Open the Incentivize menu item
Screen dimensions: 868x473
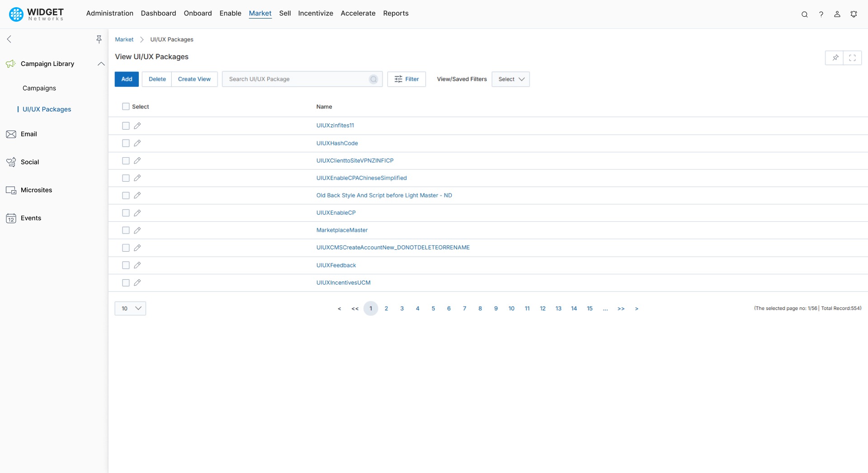pyautogui.click(x=316, y=13)
